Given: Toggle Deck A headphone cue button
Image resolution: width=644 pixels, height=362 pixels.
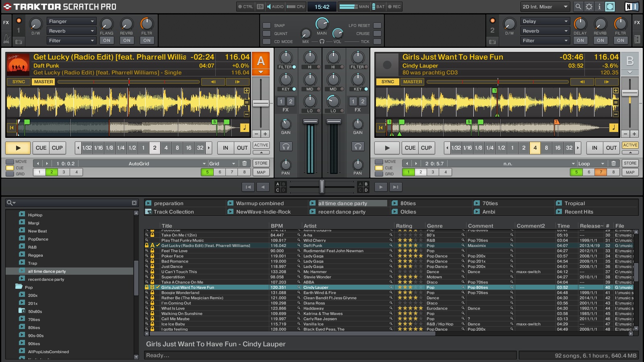Looking at the screenshot, I should pyautogui.click(x=286, y=147).
